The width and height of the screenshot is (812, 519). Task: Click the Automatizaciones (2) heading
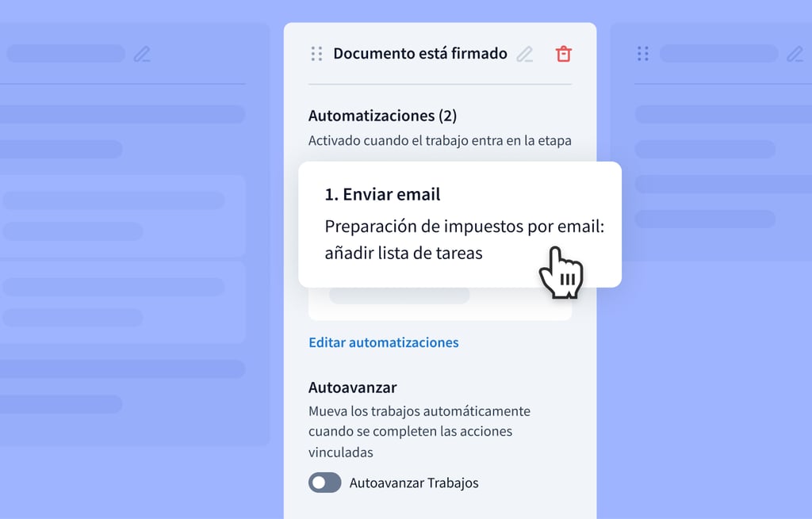click(382, 116)
